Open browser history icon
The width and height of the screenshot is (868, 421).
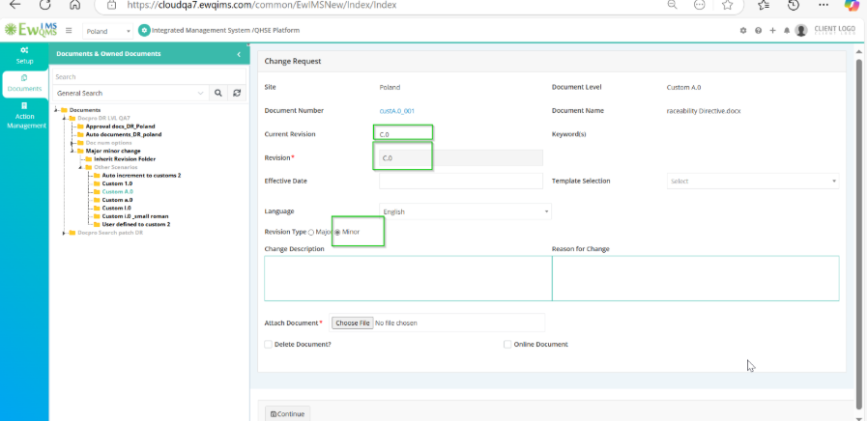pos(794,5)
